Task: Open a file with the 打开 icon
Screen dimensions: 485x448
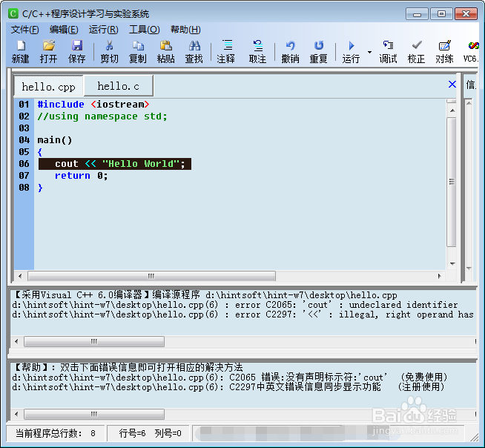Action: pos(48,52)
